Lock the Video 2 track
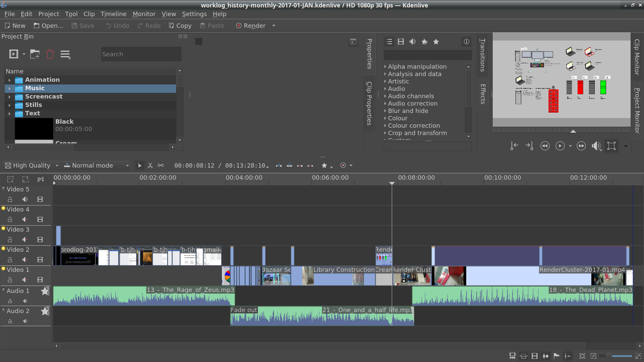The width and height of the screenshot is (644, 362). click(x=10, y=260)
